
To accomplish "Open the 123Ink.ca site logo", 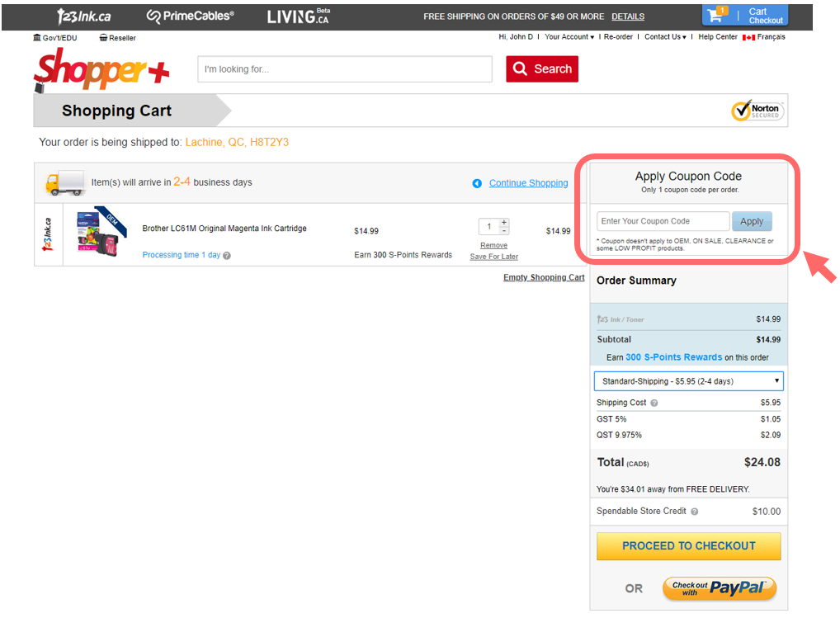I will [x=84, y=17].
